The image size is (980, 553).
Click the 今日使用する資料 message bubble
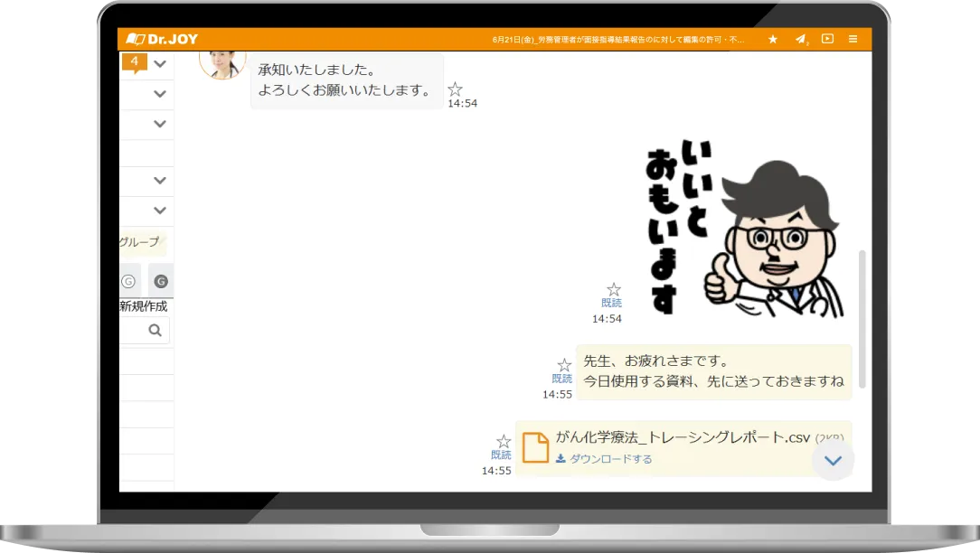tap(713, 371)
